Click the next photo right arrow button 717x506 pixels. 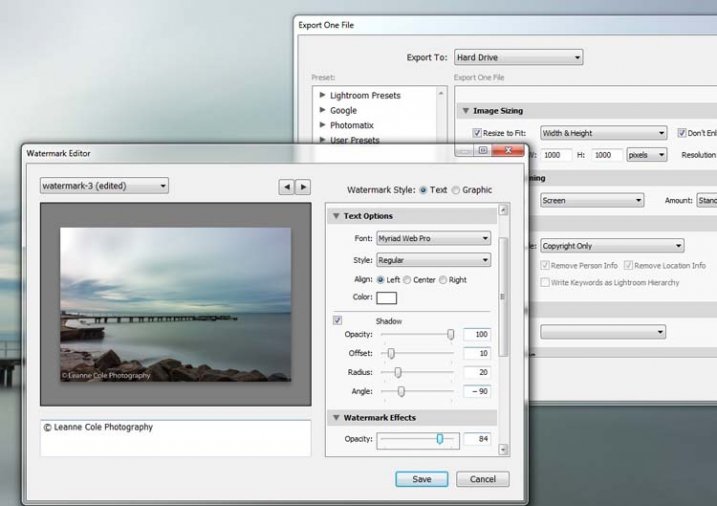[303, 187]
